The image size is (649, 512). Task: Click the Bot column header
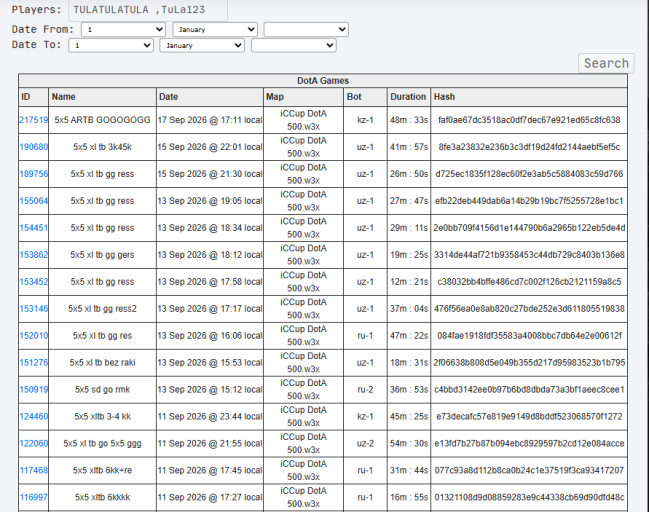coord(365,96)
